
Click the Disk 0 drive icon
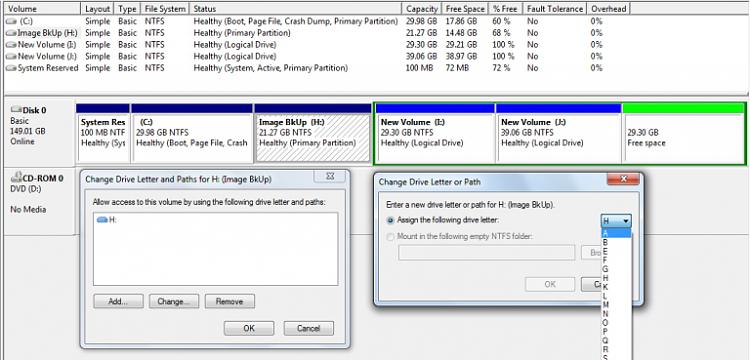[x=16, y=110]
